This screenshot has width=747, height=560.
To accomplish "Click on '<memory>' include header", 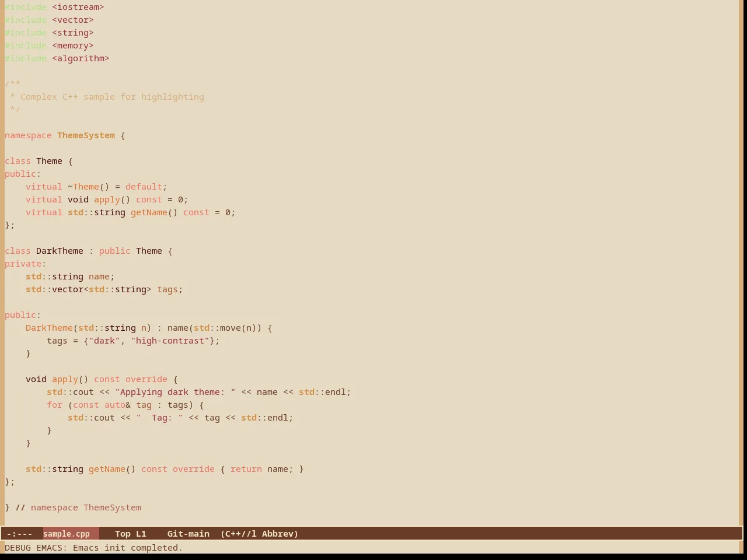I will (73, 45).
